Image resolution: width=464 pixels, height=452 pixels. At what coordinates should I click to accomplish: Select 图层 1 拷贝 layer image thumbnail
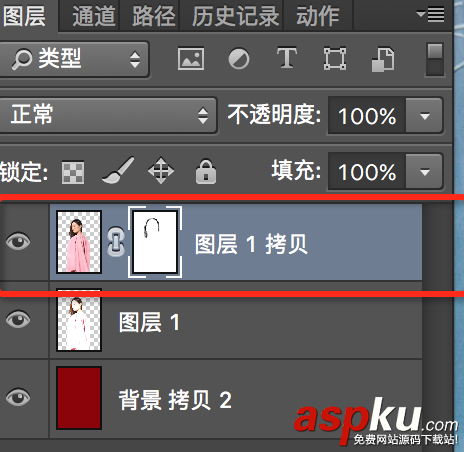tap(79, 242)
